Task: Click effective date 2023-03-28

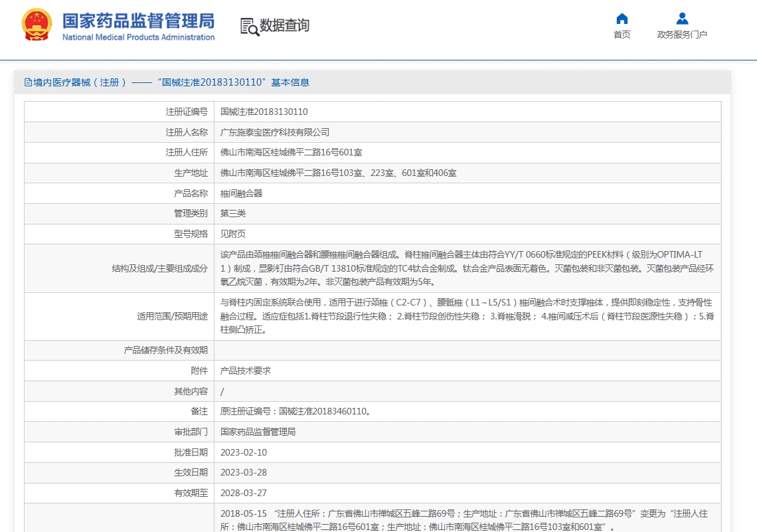Action: click(243, 473)
